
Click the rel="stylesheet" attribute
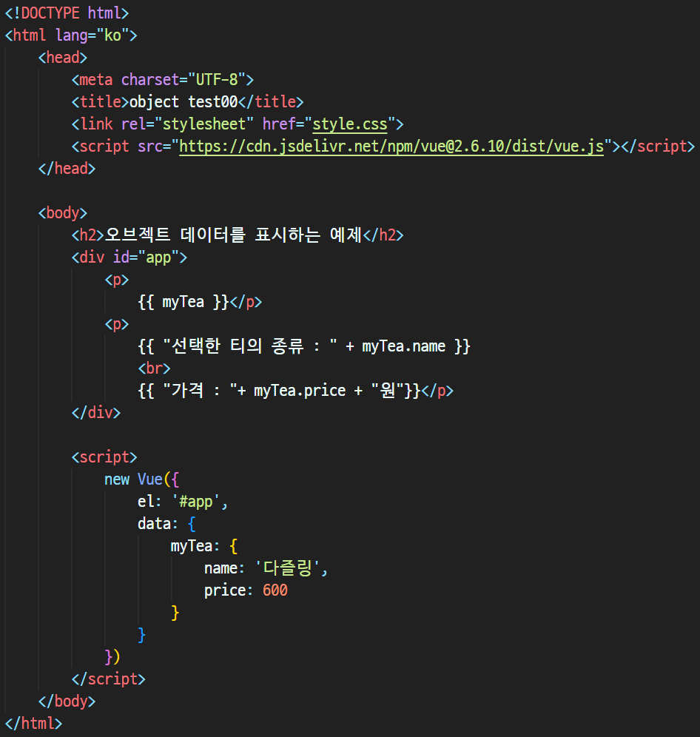pyautogui.click(x=187, y=124)
